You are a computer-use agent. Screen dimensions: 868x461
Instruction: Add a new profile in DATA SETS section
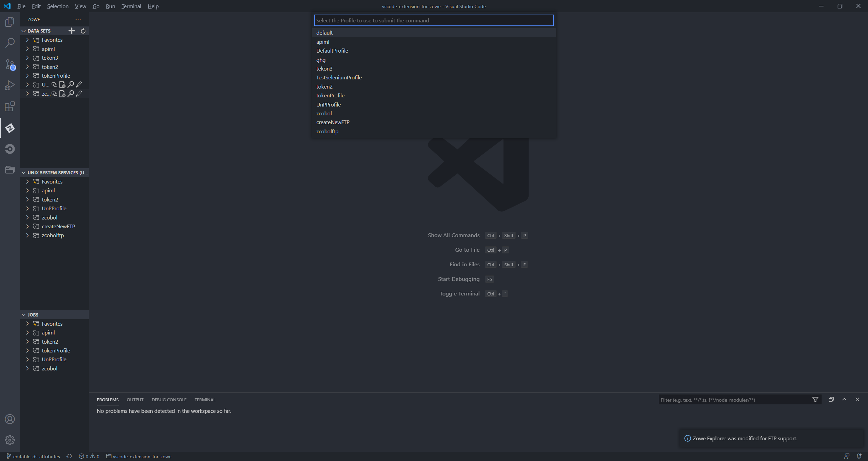72,31
